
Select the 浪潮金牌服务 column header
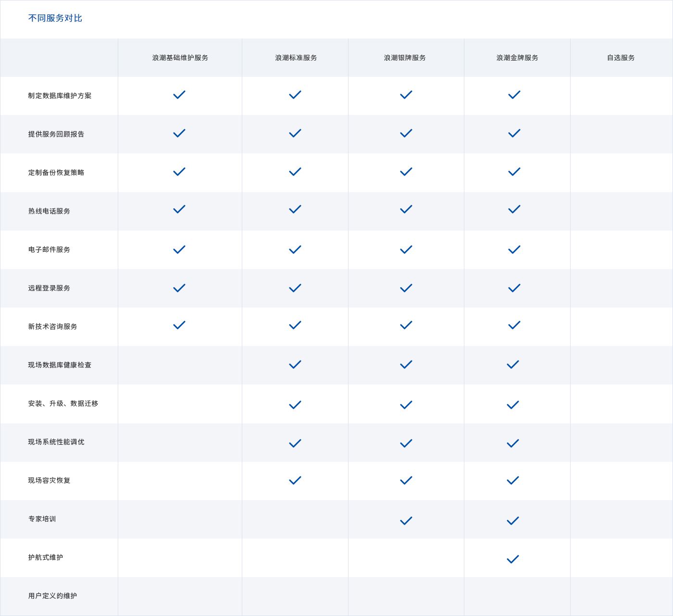click(517, 58)
